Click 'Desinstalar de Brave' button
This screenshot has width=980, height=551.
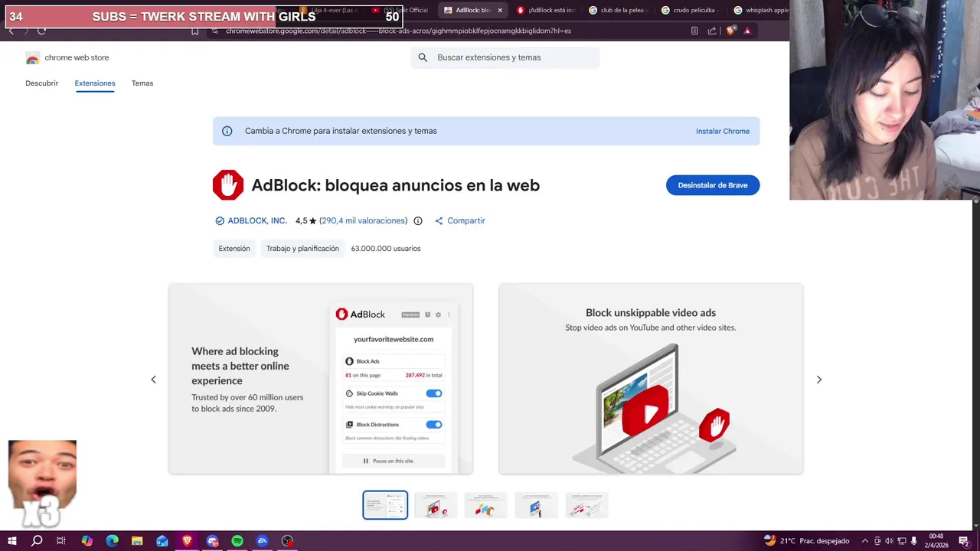tap(713, 185)
